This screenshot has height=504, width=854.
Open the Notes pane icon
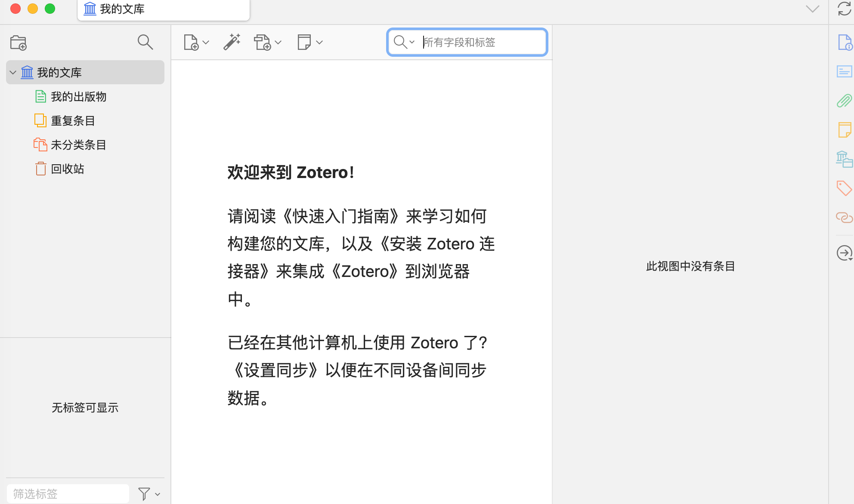coord(845,130)
